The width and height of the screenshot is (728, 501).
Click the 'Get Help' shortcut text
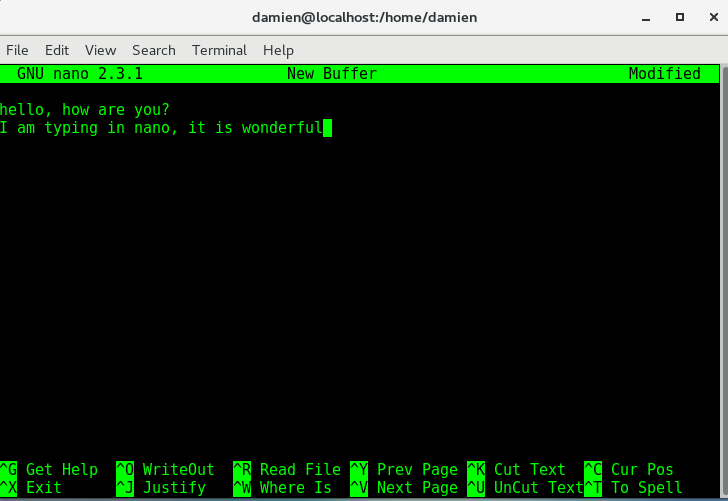[x=62, y=469]
